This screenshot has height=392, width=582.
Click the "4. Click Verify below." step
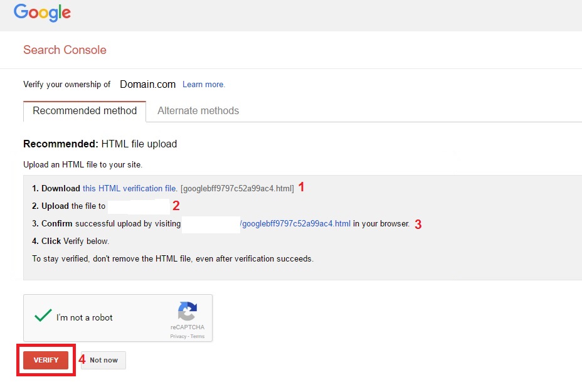pyautogui.click(x=70, y=241)
